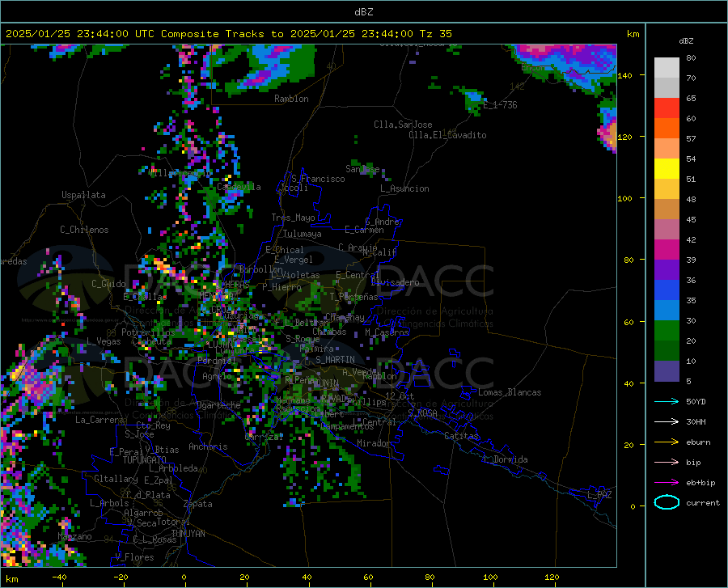Click the TUPUNGATO place label
This screenshot has width=728, height=588.
coord(145,460)
